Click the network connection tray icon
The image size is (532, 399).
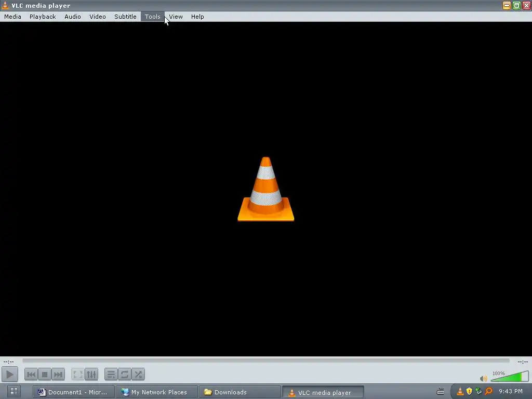(478, 392)
